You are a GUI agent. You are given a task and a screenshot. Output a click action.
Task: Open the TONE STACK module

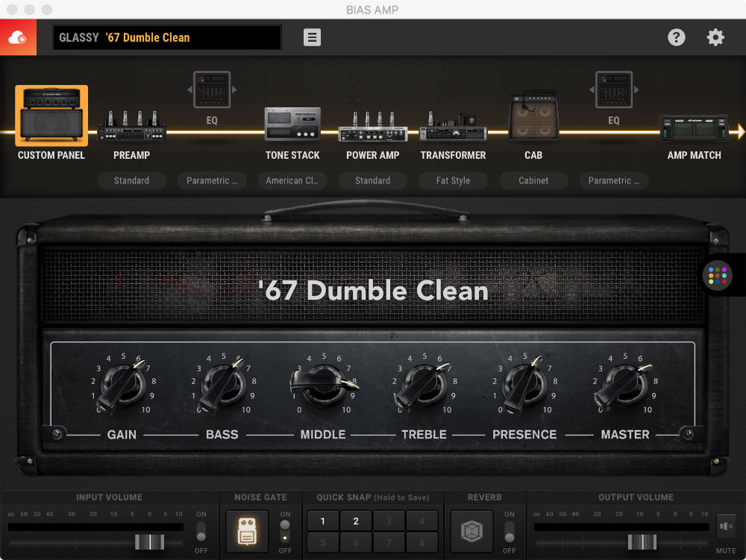(x=292, y=125)
